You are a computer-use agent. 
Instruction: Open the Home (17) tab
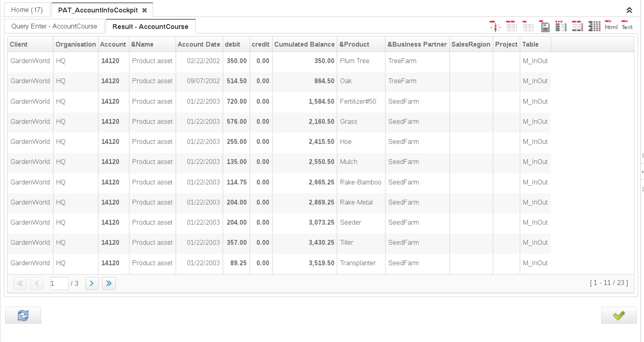pyautogui.click(x=27, y=10)
